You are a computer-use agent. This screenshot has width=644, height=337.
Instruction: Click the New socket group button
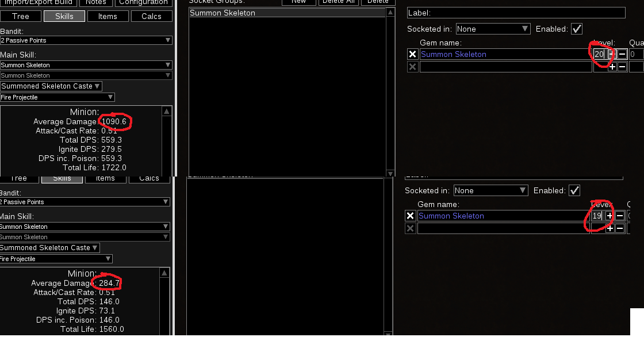coord(298,2)
